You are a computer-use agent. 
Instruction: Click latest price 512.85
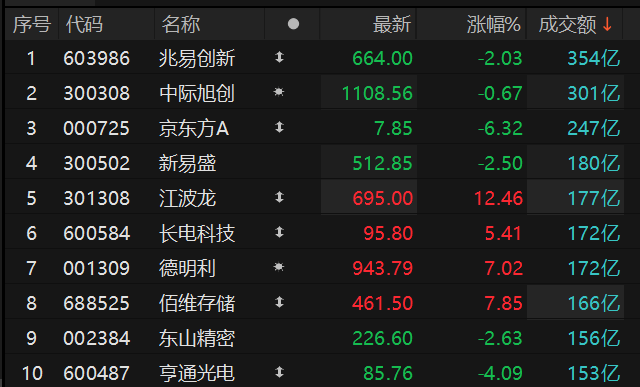[x=382, y=164]
